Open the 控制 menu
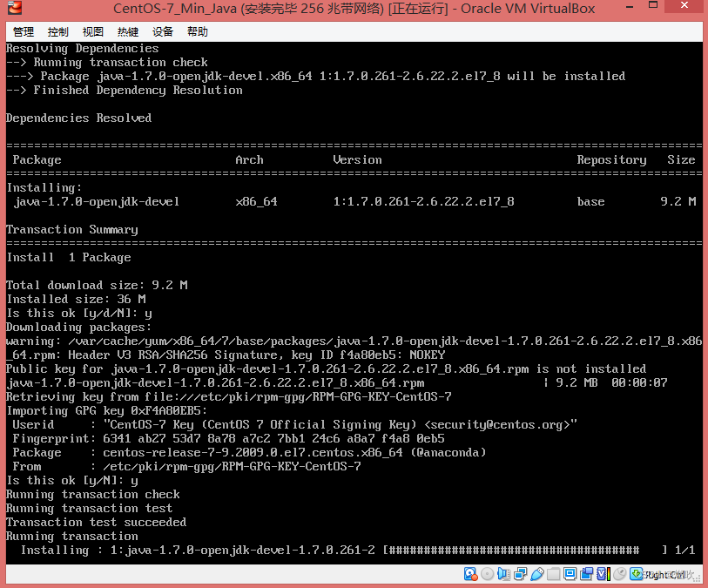 click(57, 32)
